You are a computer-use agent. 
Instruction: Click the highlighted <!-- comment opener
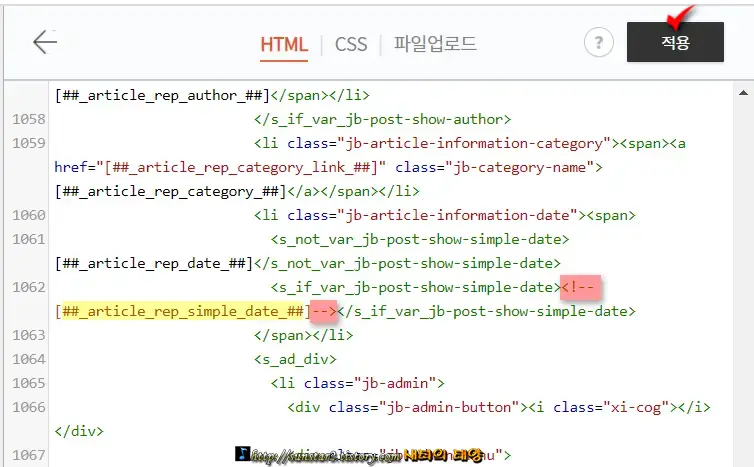pos(580,288)
